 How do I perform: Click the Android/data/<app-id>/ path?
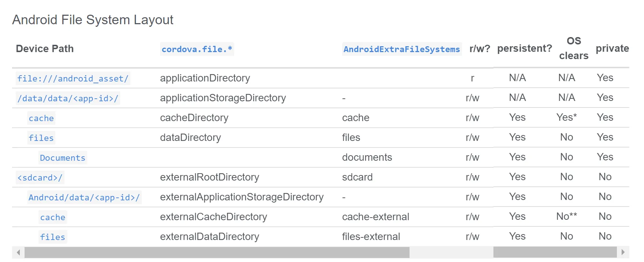tap(84, 197)
